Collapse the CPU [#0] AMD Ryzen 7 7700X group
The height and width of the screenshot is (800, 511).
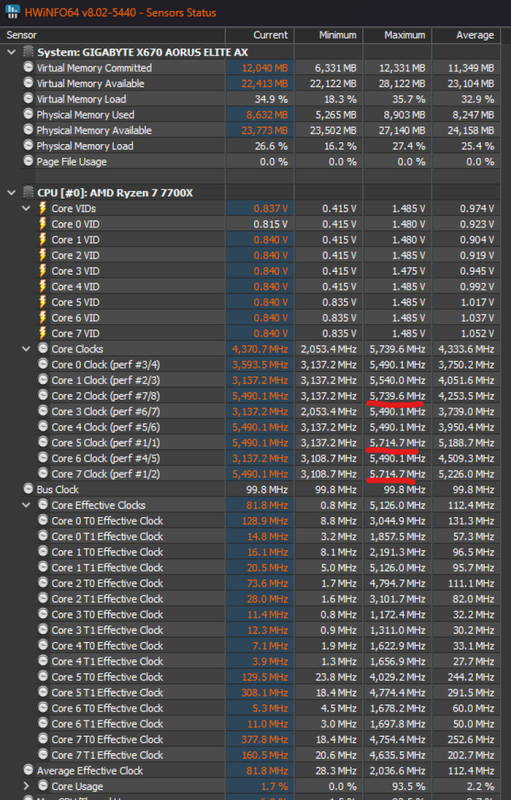12,193
